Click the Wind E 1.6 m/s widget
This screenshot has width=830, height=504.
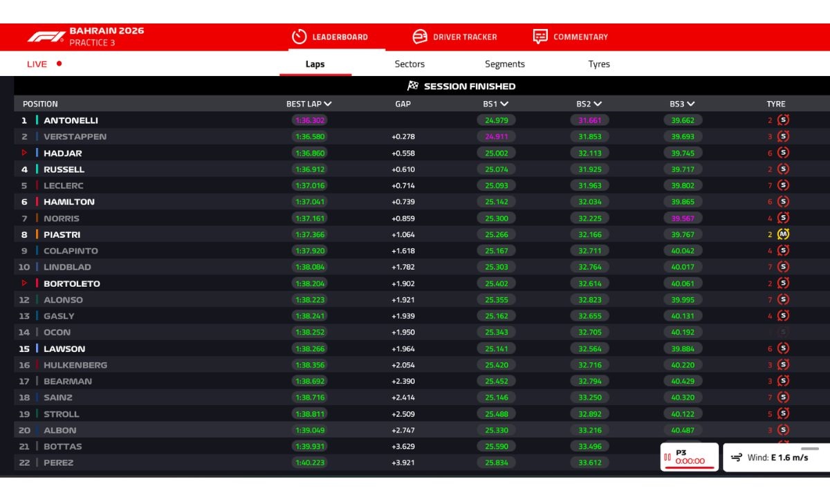click(776, 458)
